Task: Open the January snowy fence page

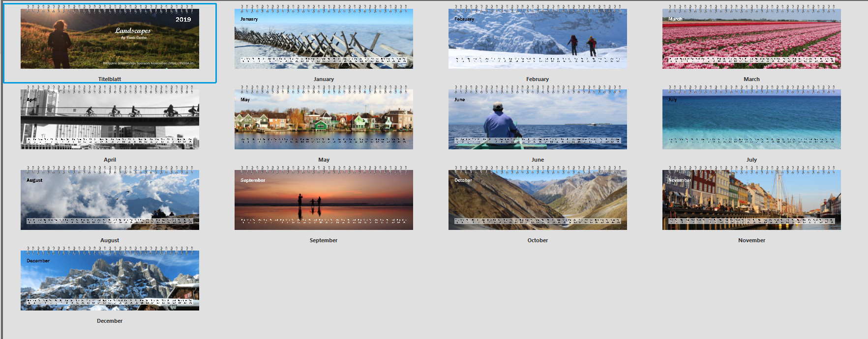Action: click(x=324, y=39)
